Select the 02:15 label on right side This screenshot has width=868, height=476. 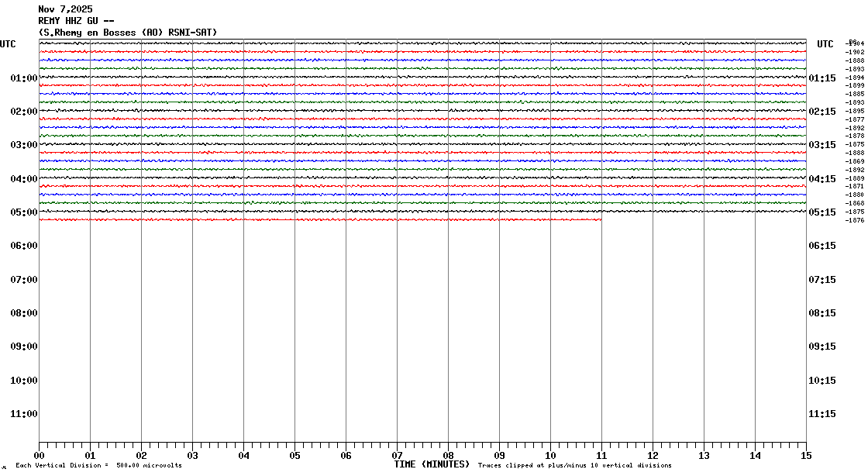[x=822, y=112]
